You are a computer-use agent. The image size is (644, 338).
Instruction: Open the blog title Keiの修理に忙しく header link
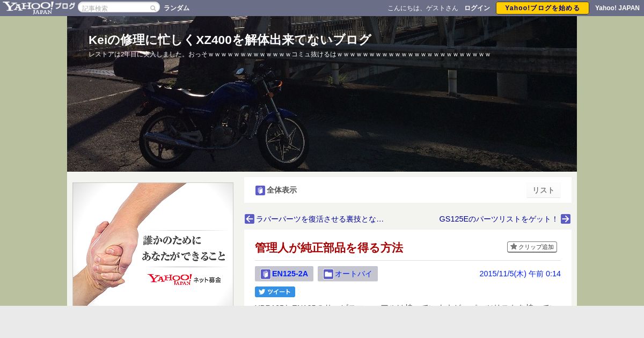pyautogui.click(x=230, y=40)
